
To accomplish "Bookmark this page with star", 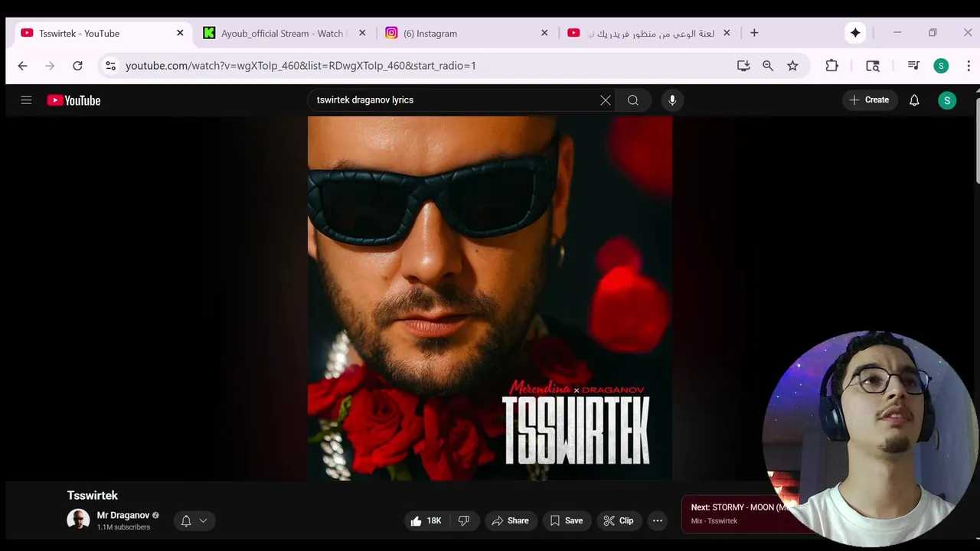I will pos(792,66).
